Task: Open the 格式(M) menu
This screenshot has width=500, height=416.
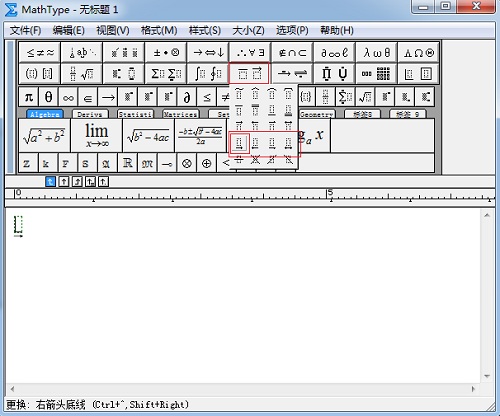Action: pos(159,31)
